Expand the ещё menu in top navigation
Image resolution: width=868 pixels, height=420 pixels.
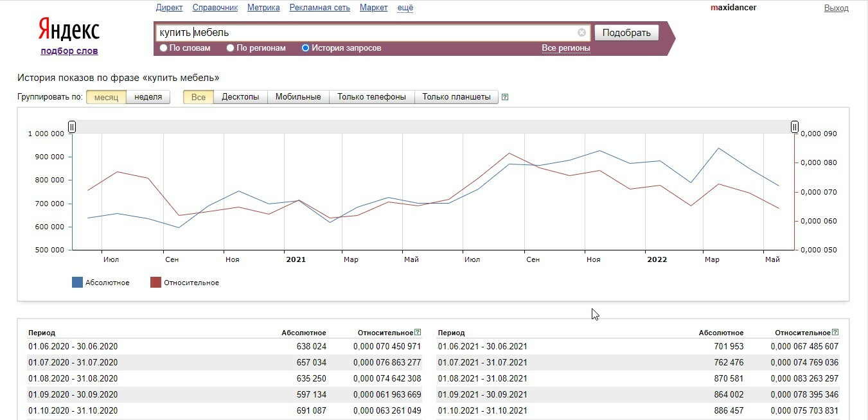pyautogui.click(x=405, y=8)
